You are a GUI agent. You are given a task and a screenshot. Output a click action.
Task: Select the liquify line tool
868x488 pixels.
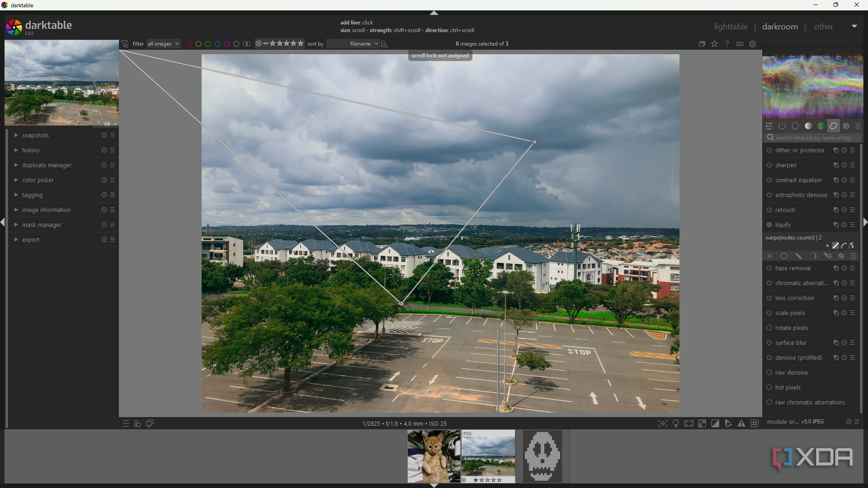coord(835,246)
